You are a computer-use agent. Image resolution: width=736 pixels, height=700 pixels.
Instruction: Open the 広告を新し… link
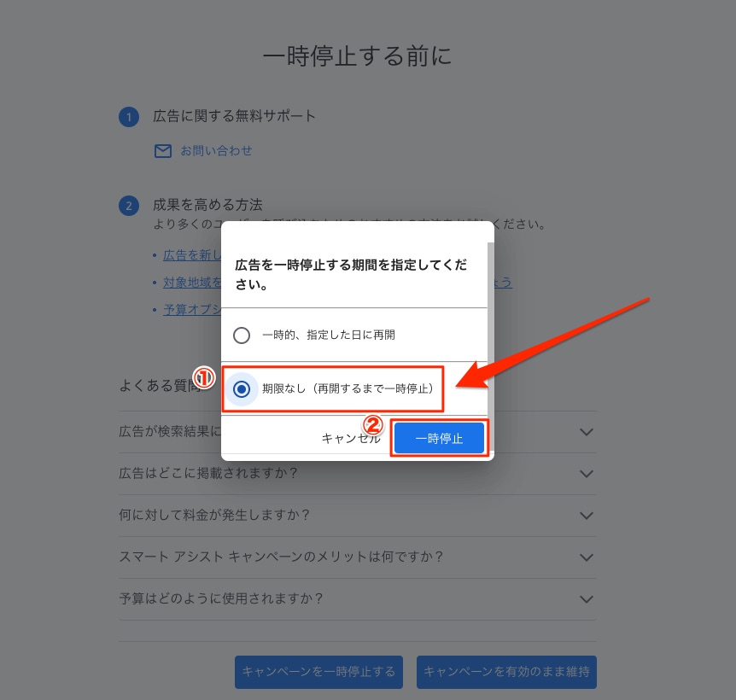tap(192, 255)
